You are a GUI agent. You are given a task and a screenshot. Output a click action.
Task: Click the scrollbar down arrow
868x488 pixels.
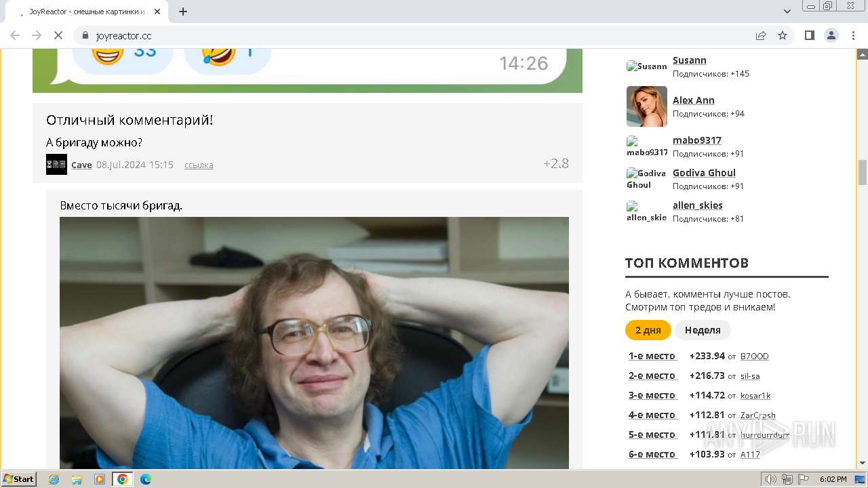[x=863, y=463]
